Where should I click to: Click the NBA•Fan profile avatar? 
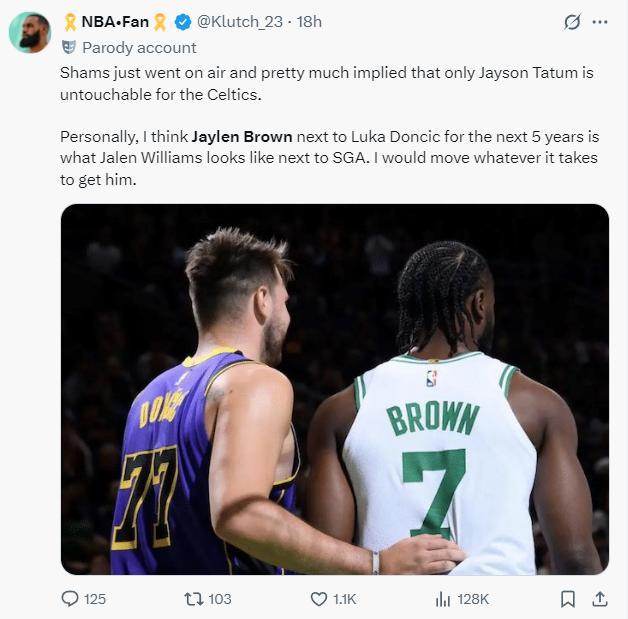point(30,32)
